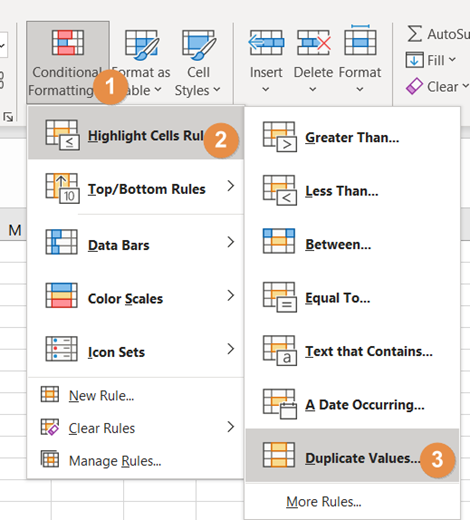The image size is (470, 520).
Task: Select Less Than... menu entry
Action: point(353,191)
